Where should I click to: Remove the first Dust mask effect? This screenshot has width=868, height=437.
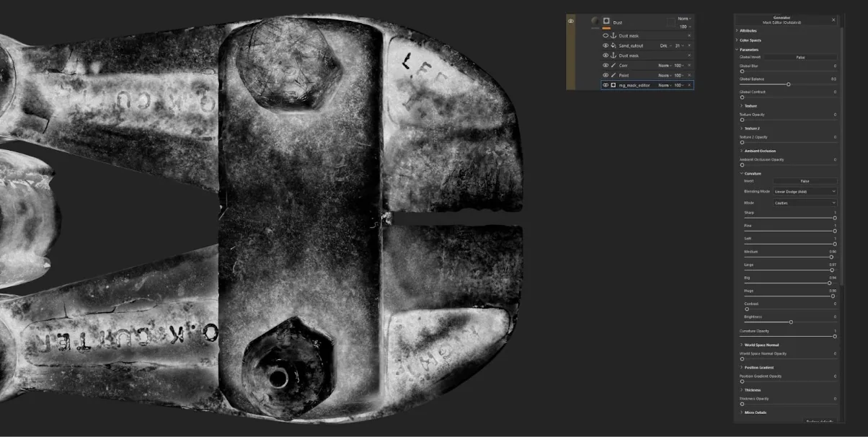pos(689,35)
